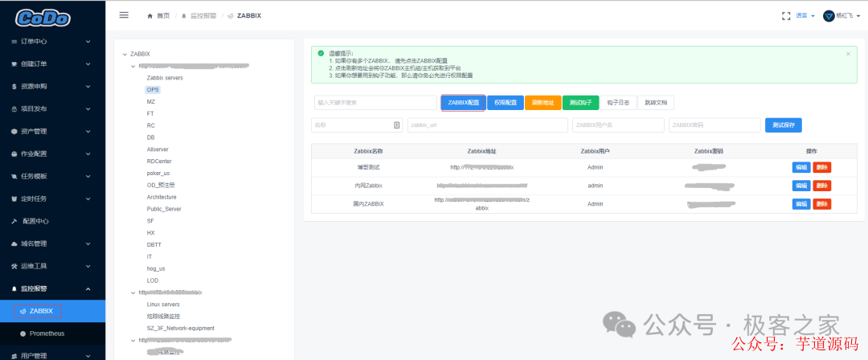Expand the 资产管理 menu chevron
This screenshot has height=360, width=868.
(88, 131)
